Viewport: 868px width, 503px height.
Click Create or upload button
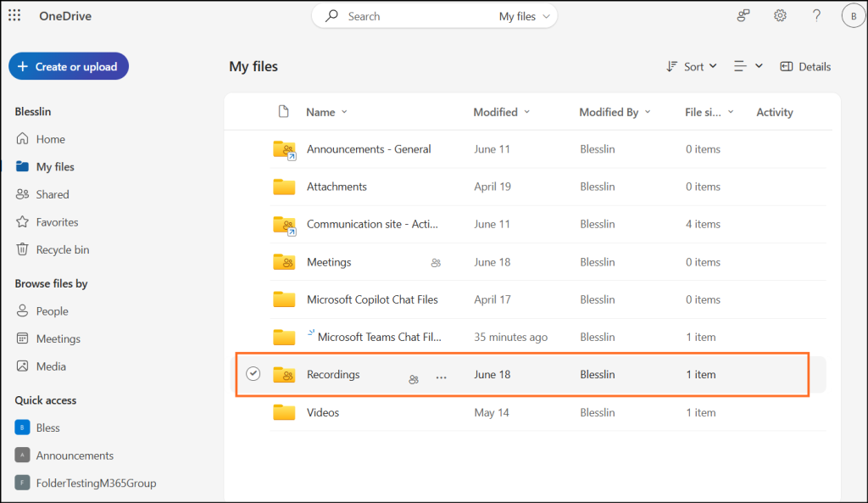pos(69,66)
